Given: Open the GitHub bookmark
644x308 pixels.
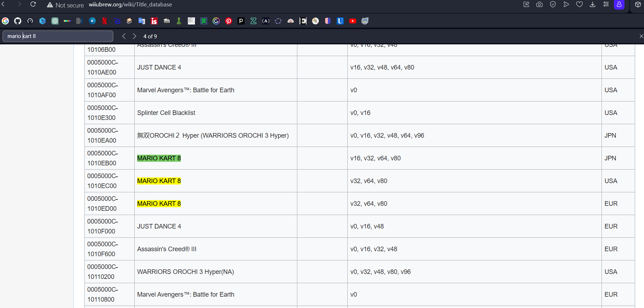Looking at the screenshot, I should click(x=18, y=21).
